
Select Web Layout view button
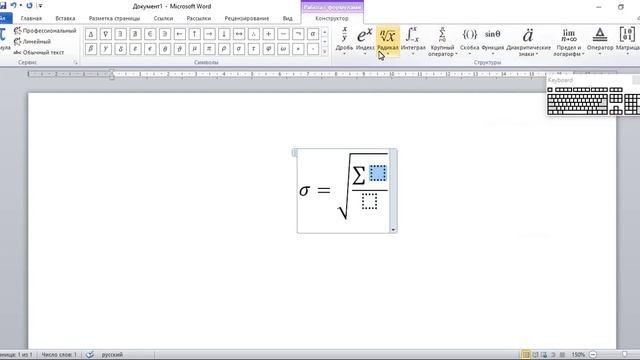[x=544, y=355]
